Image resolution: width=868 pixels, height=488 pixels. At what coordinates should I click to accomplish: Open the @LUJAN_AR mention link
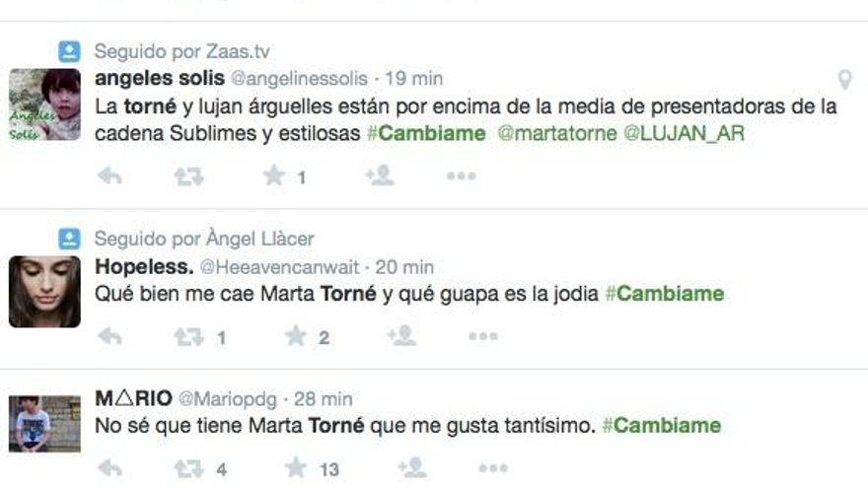click(x=684, y=133)
